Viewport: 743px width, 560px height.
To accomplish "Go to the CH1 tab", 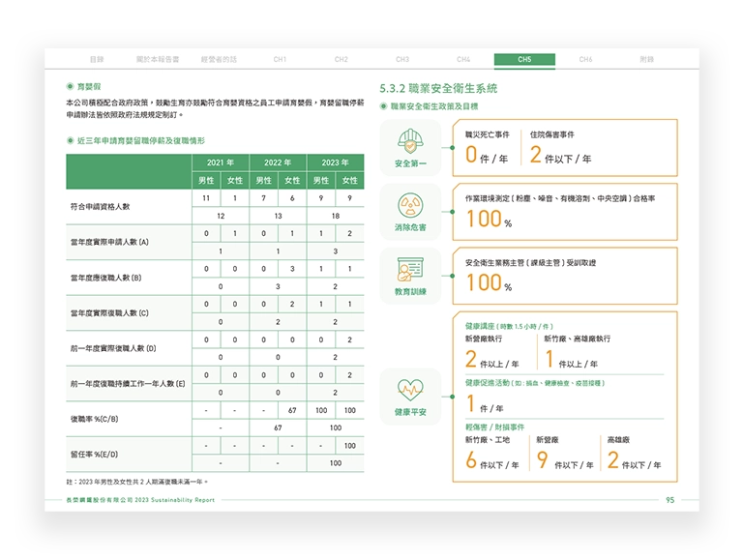I will 280,59.
